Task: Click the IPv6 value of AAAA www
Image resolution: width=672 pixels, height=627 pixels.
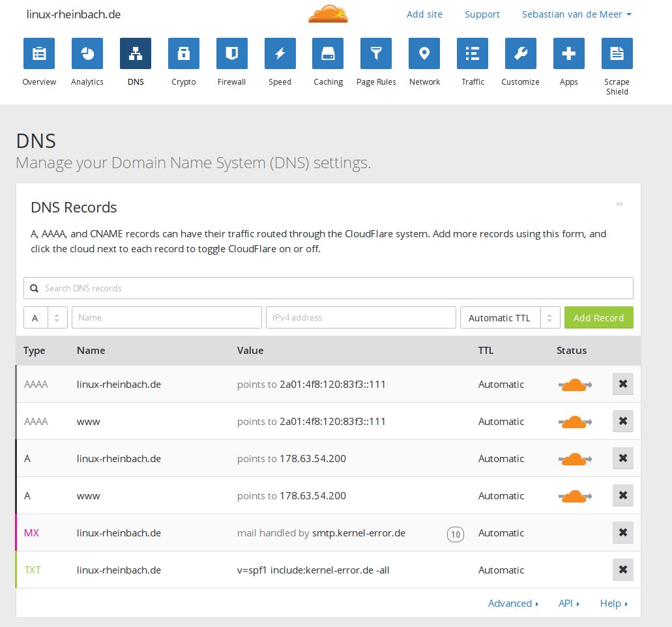Action: 332,421
